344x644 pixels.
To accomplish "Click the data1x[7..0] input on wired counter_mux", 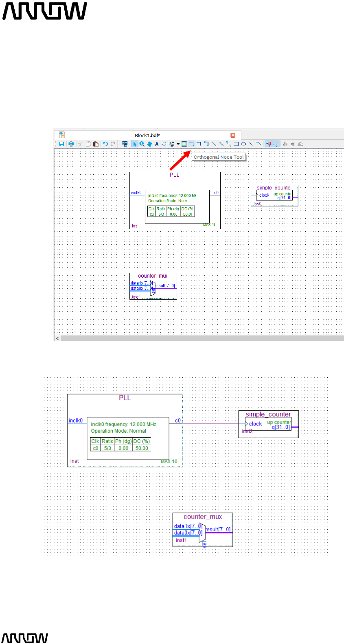I will [188, 526].
